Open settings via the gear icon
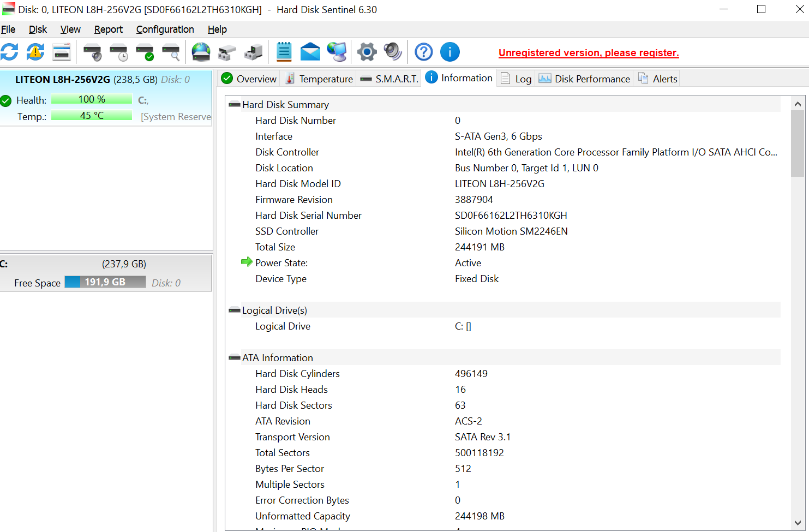 (x=367, y=52)
